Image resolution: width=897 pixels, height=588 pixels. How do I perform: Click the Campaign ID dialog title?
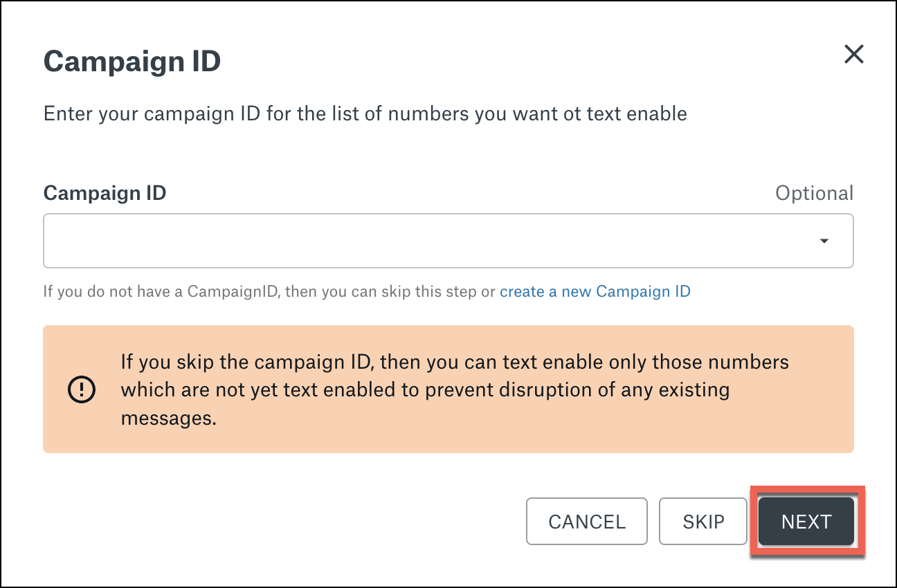[132, 61]
